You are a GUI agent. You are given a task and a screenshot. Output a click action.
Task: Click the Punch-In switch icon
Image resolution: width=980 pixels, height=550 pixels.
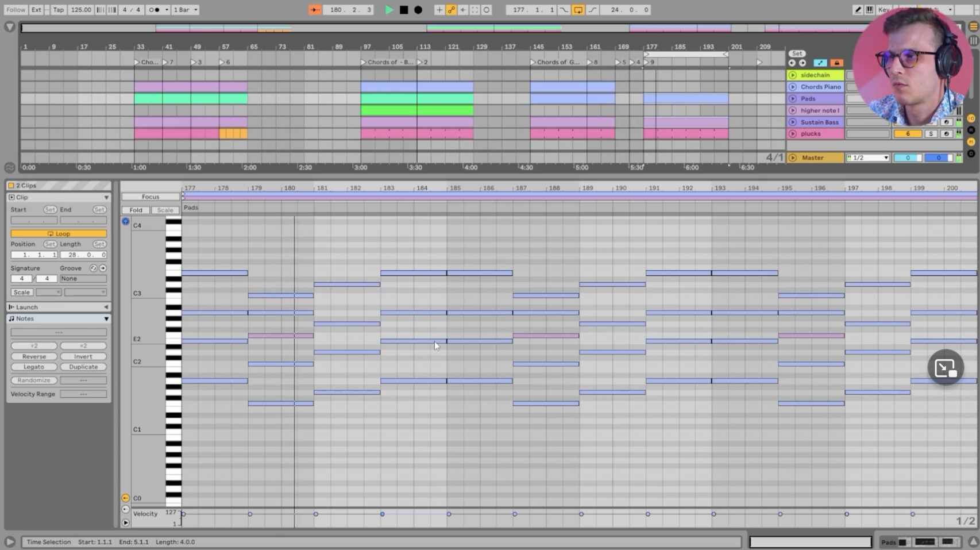tap(564, 10)
